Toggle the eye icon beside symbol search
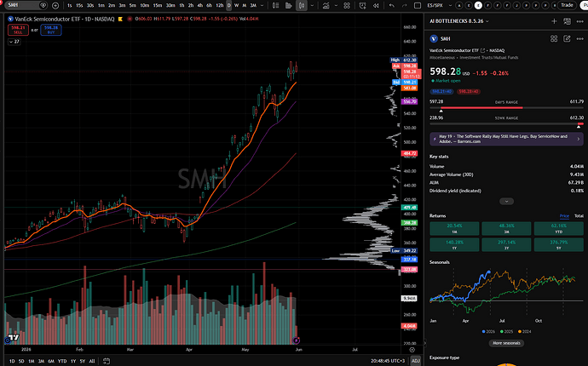 tap(43, 5)
